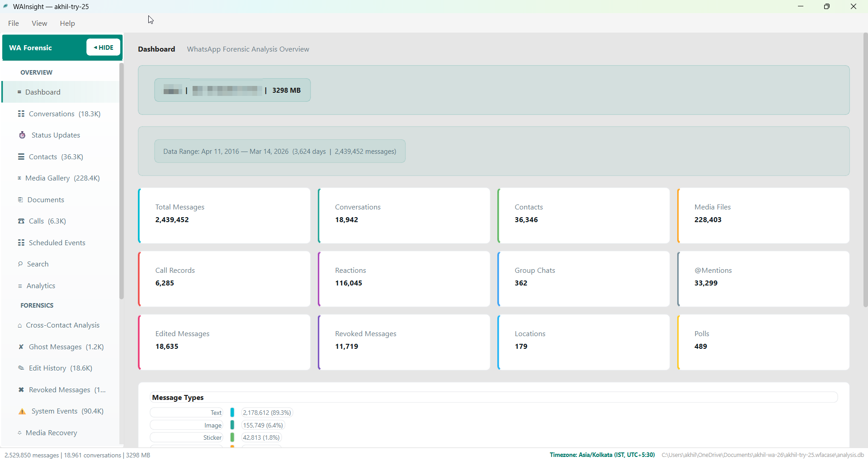
Task: Click "42,813 (1.8%)" Sticker count
Action: tap(262, 437)
